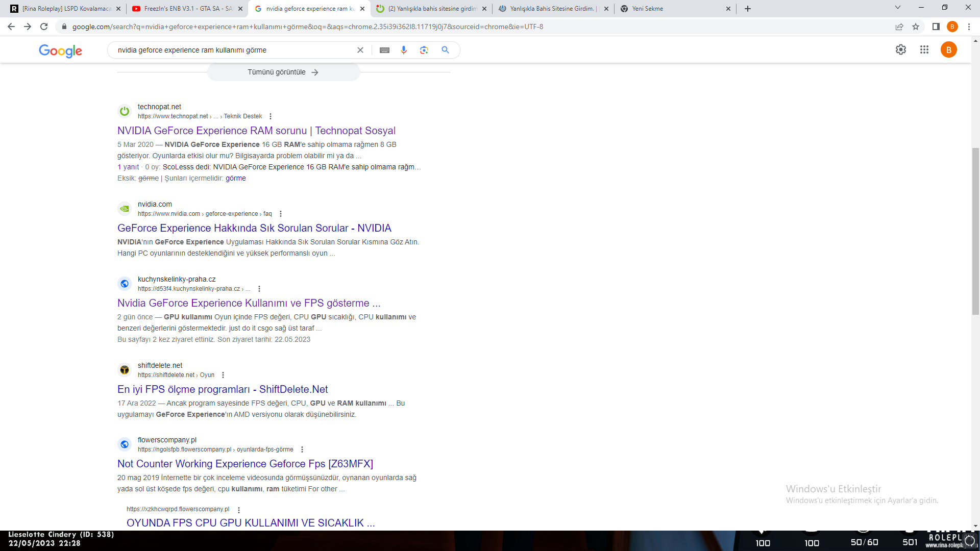This screenshot has width=980, height=551.
Task: Toggle the browser side panel
Action: [936, 27]
